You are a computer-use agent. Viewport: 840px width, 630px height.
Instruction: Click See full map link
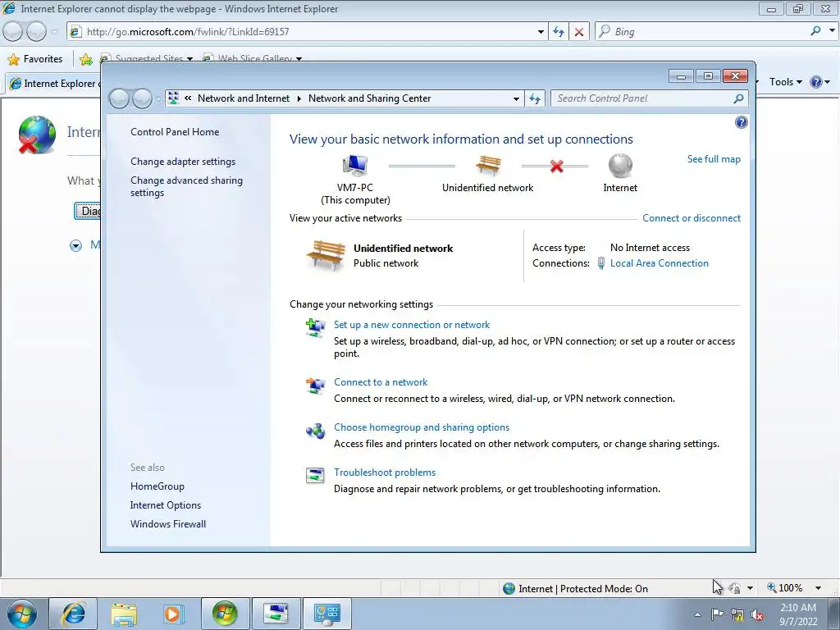coord(714,159)
